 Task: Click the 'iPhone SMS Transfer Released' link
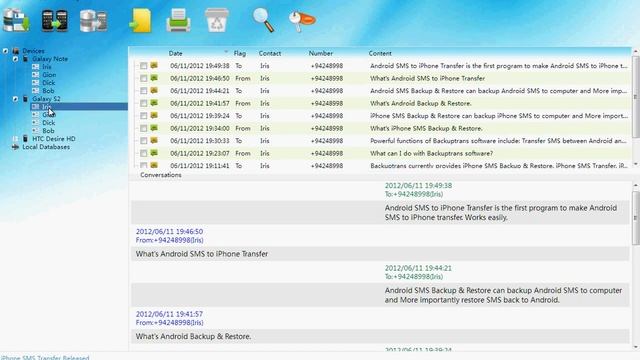(x=45, y=358)
